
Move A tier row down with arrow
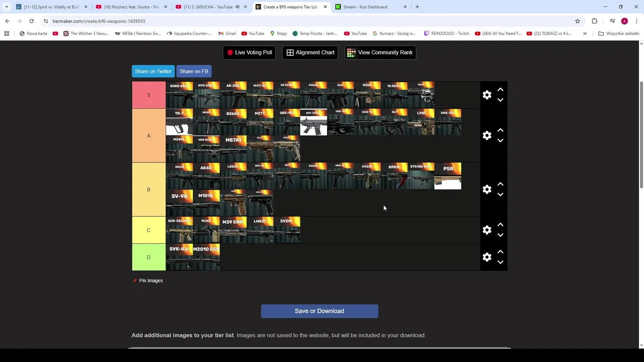click(x=500, y=141)
